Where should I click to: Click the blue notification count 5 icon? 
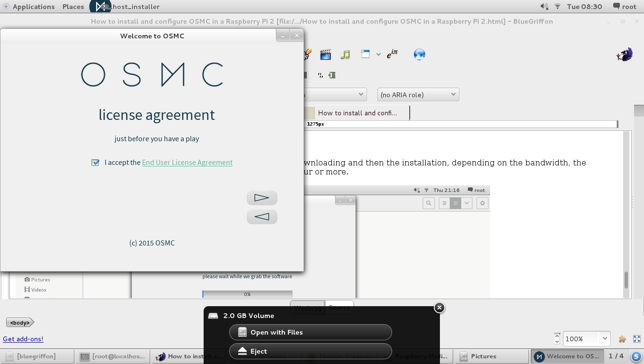click(x=636, y=356)
